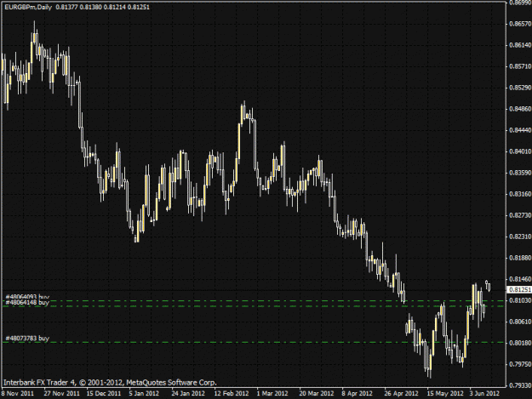Click the 26 Apr 2012 date label

(402, 394)
